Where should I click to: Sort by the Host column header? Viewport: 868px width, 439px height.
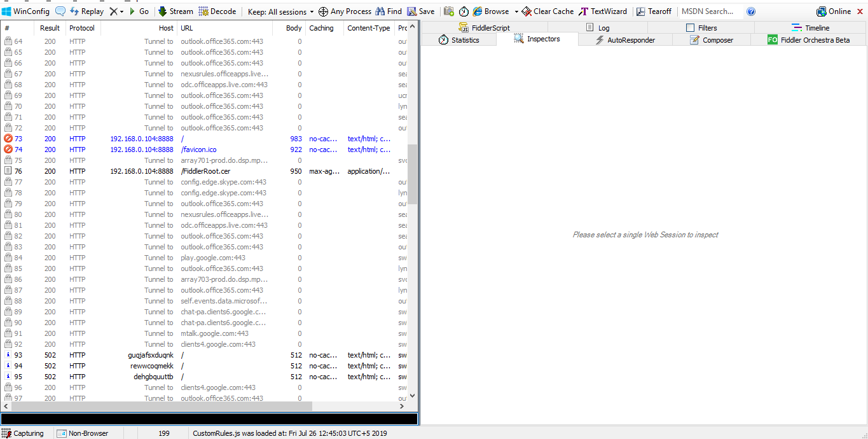(x=139, y=28)
